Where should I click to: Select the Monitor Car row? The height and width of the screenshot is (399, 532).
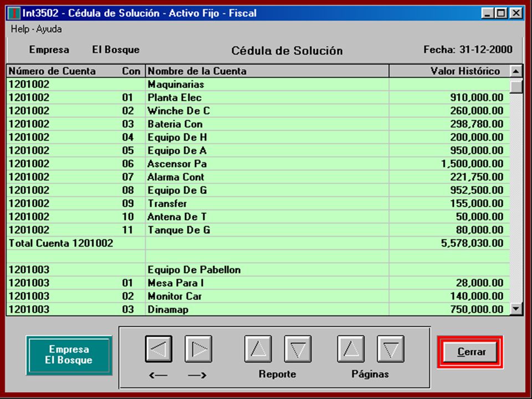click(x=258, y=296)
